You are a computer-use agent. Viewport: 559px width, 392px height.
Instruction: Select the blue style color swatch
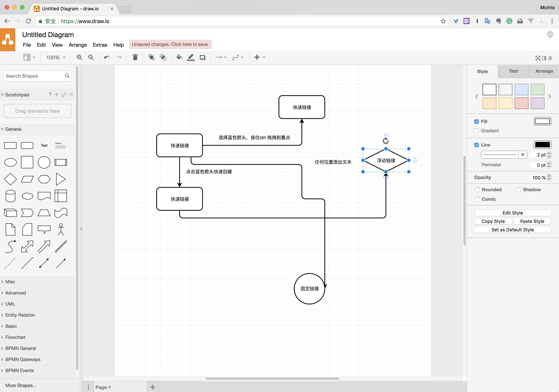522,89
